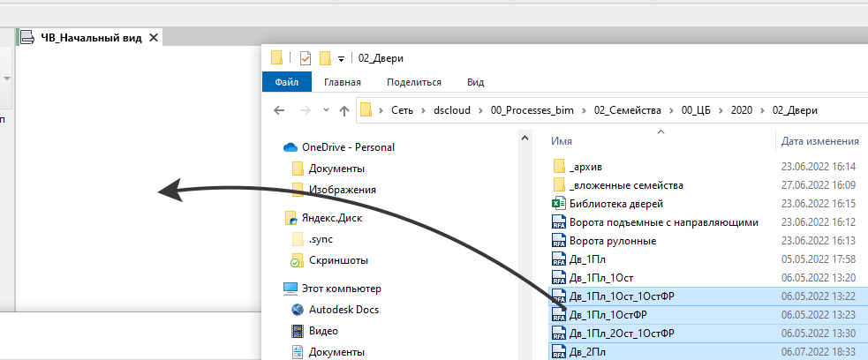The image size is (868, 360).
Task: Click 00_ЦБ in the address breadcrumb
Action: coord(697,110)
